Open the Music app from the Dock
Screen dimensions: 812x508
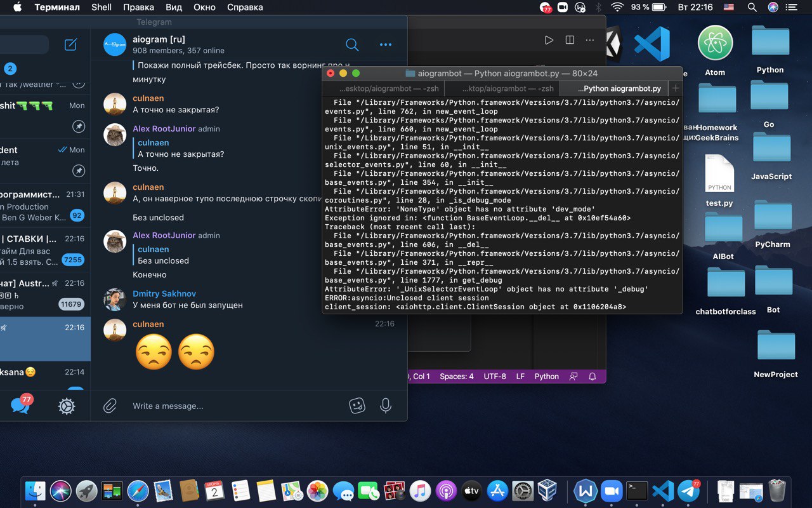(x=420, y=491)
